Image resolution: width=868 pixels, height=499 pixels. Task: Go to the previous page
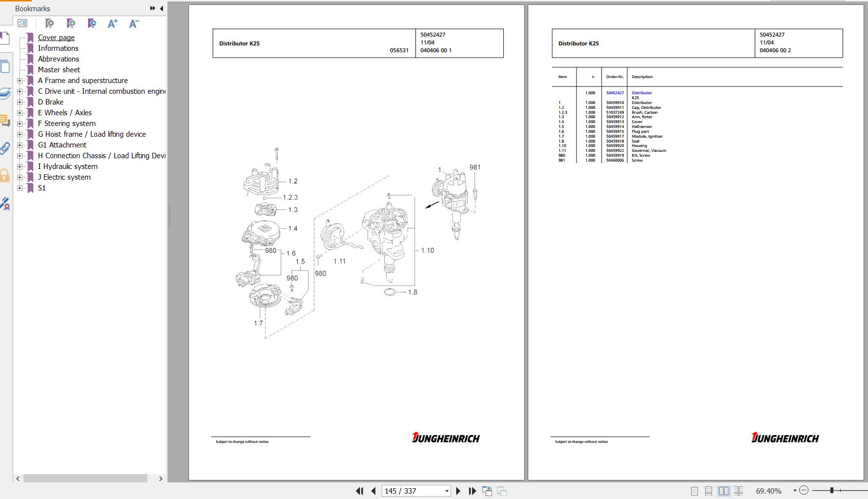373,491
